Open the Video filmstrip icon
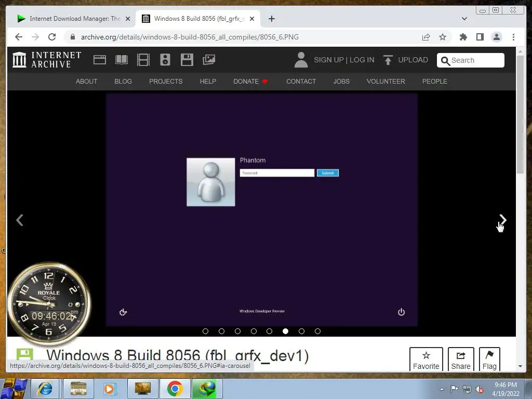 [x=143, y=60]
